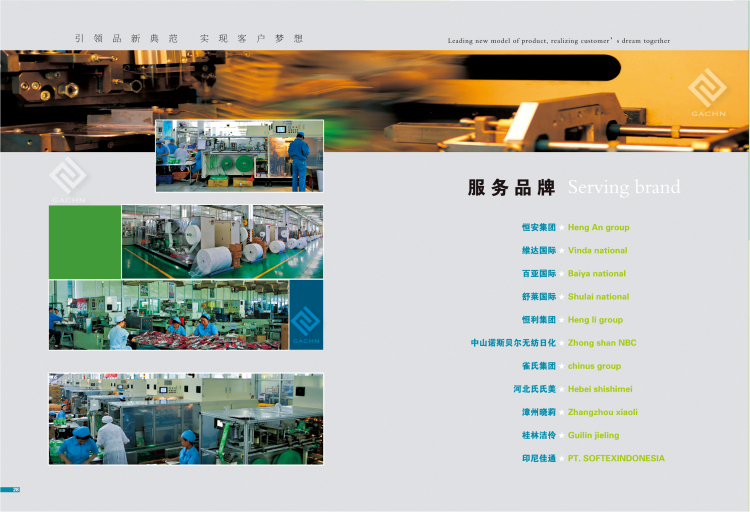
Task: Click the 'Heng An group' text
Action: 598,227
